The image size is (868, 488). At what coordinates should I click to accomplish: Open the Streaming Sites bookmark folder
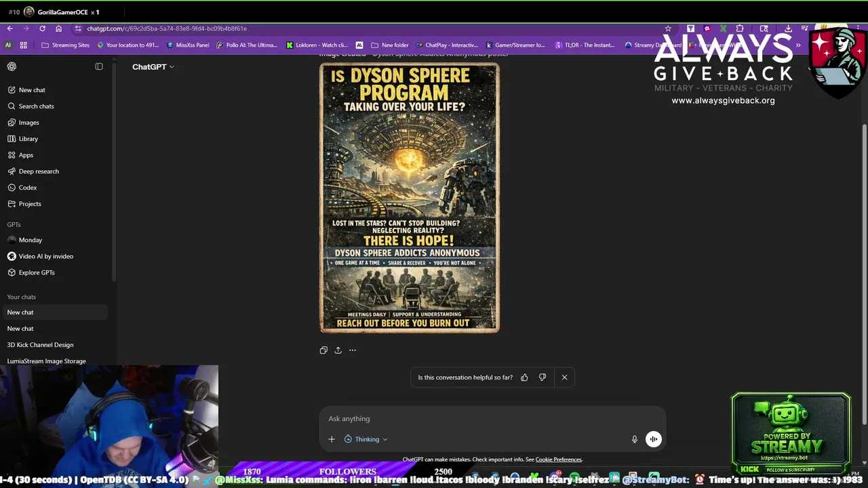coord(65,45)
